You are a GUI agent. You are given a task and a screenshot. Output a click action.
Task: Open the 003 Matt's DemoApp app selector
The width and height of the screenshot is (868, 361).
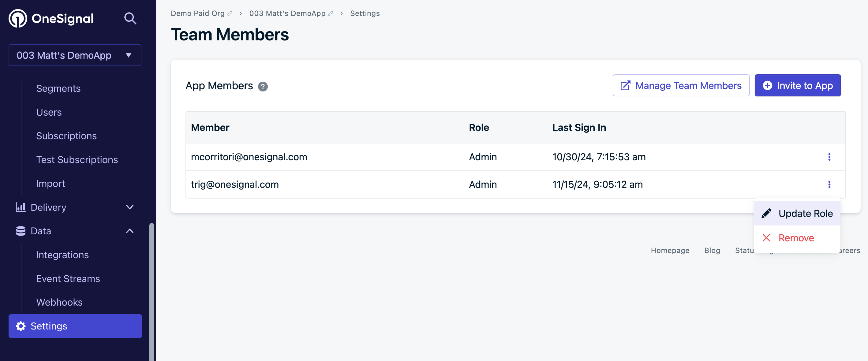(75, 55)
